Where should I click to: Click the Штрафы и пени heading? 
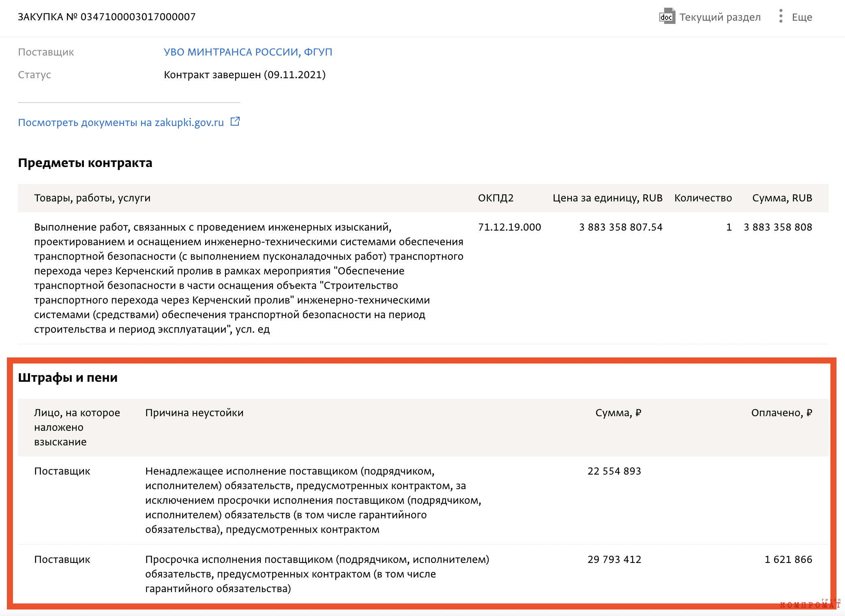click(68, 377)
